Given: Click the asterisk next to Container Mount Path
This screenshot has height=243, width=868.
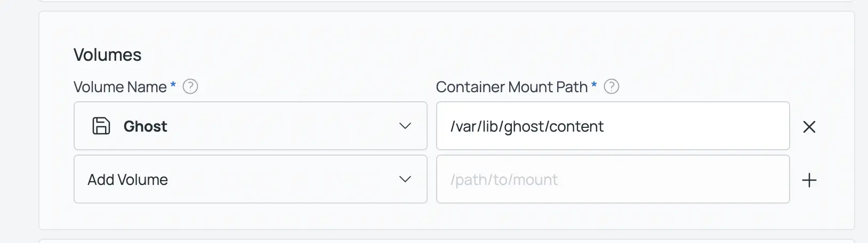Looking at the screenshot, I should click(594, 85).
